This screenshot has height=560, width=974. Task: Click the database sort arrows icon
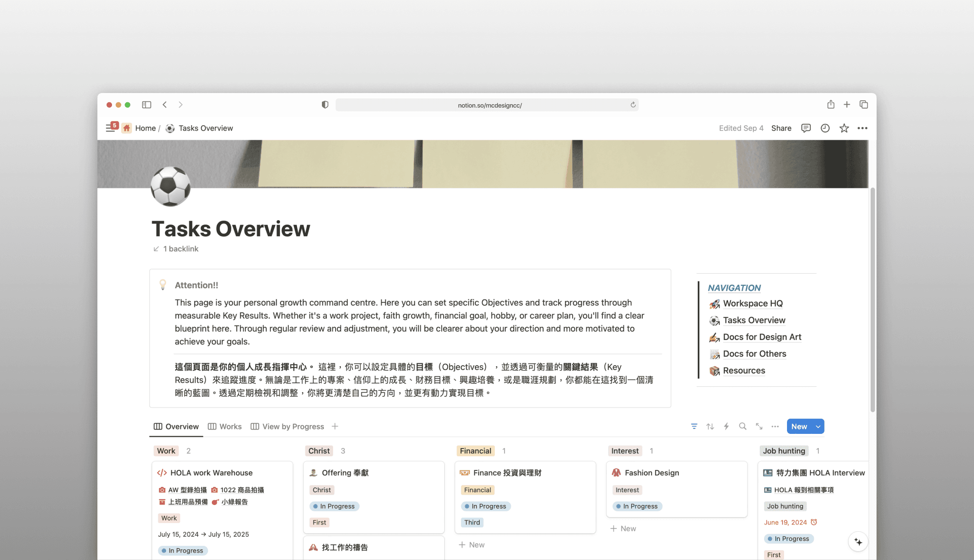tap(710, 427)
